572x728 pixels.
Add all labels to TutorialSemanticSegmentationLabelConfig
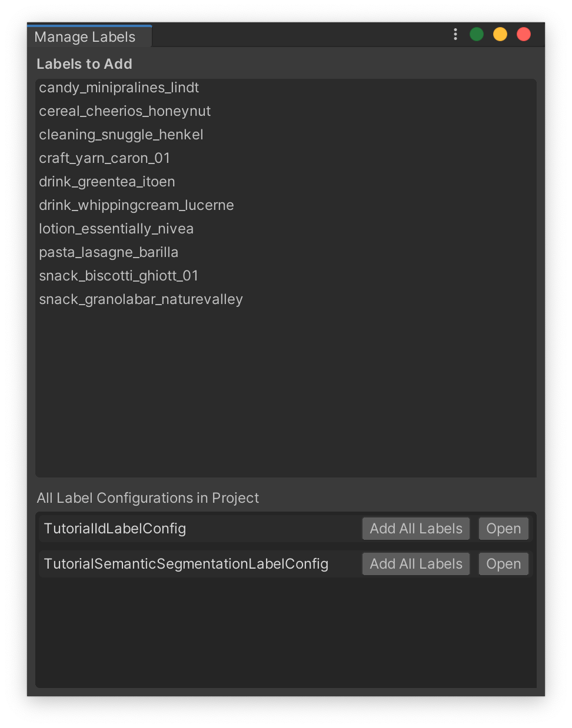415,564
